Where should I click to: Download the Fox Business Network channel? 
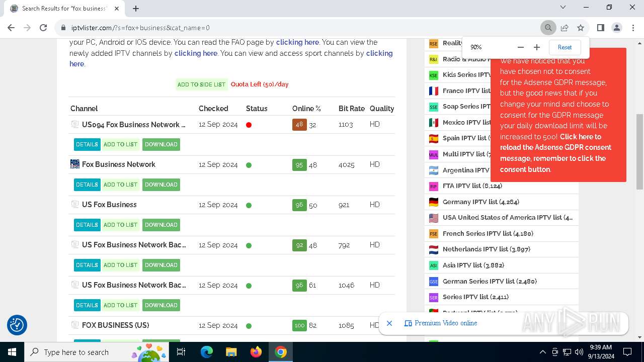point(161,185)
